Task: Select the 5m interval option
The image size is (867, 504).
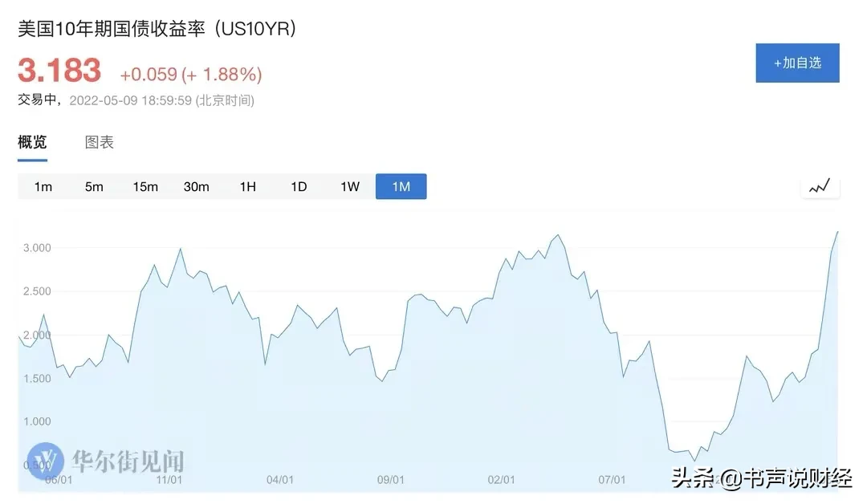Action: [x=94, y=187]
